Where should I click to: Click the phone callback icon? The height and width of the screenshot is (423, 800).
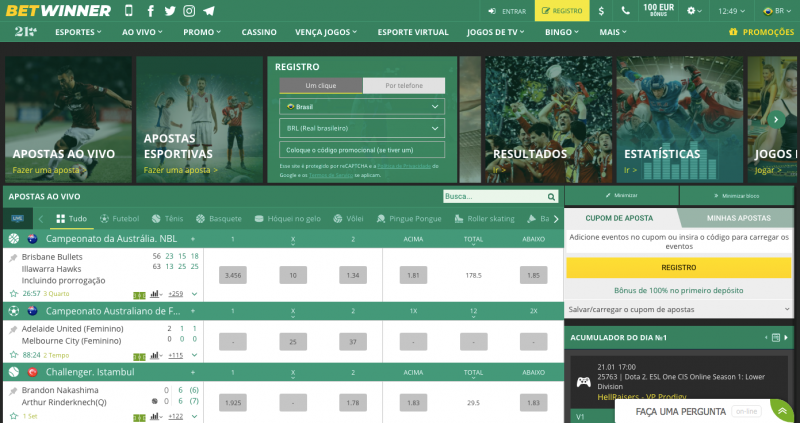tap(625, 11)
